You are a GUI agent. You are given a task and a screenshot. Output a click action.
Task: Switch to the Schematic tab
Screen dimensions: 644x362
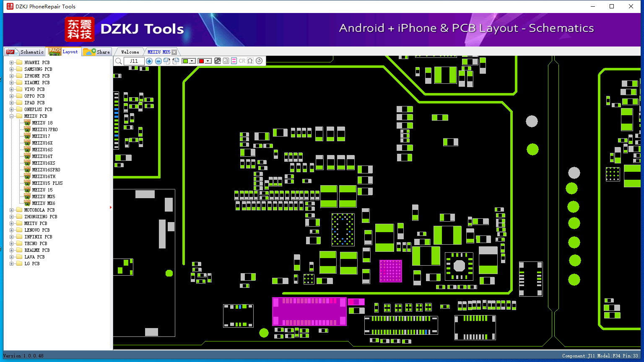coord(25,52)
